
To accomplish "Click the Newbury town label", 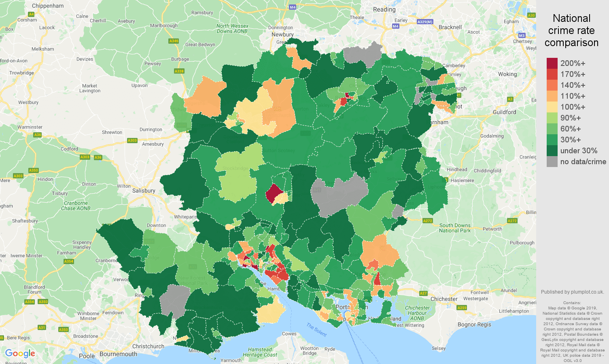I will pos(282,34).
